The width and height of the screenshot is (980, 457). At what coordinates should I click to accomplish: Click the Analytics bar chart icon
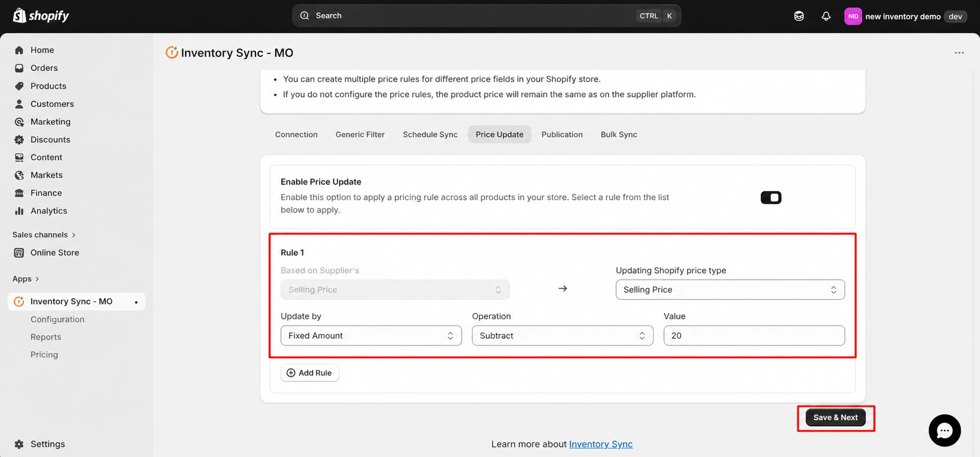[x=19, y=211]
